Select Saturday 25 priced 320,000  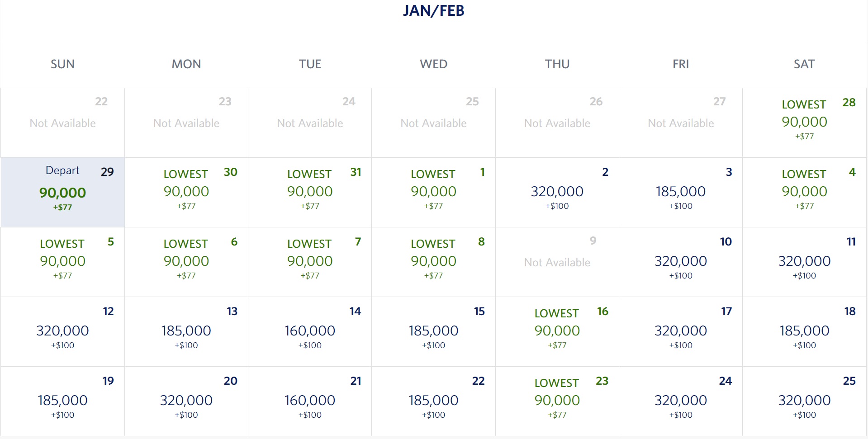click(804, 401)
